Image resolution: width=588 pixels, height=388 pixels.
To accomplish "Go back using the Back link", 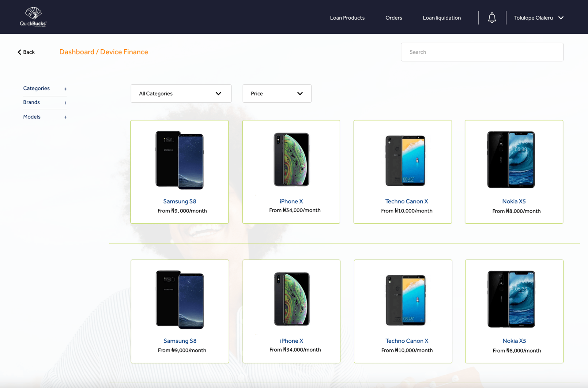I will tap(26, 52).
